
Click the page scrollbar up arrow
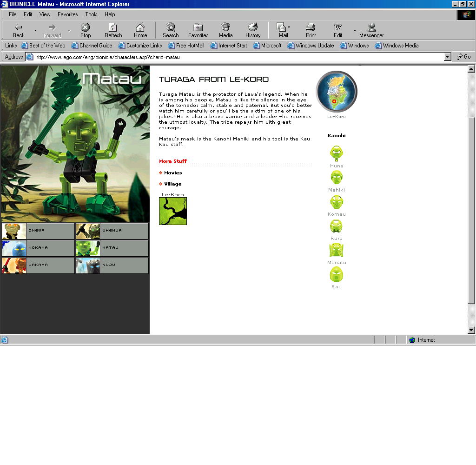(471, 69)
